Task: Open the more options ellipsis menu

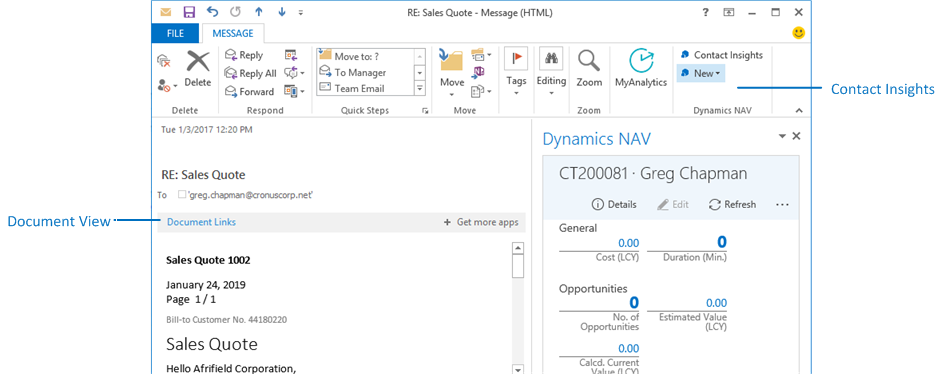Action: point(782,205)
